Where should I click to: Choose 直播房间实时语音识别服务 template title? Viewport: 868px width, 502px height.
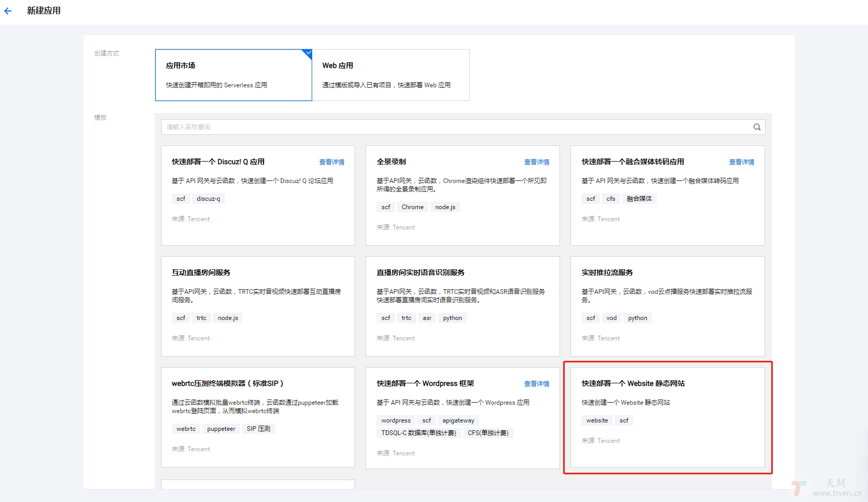[420, 272]
